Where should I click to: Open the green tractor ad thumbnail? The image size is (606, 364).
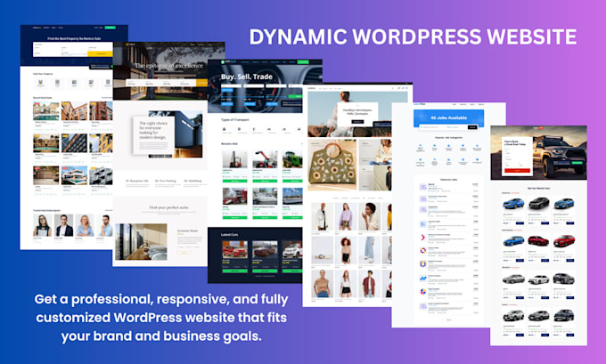pyautogui.click(x=292, y=159)
